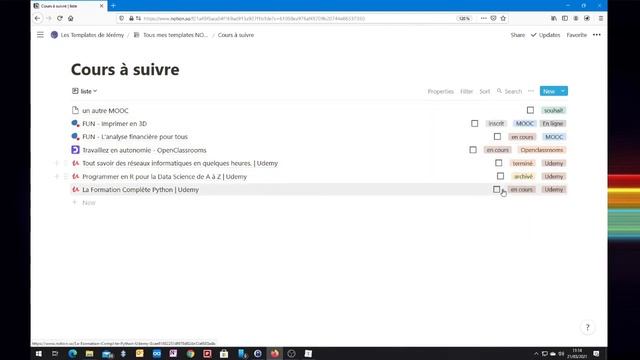Tick the checkbox on FUN - Imprimer en 3D row

coord(474,123)
